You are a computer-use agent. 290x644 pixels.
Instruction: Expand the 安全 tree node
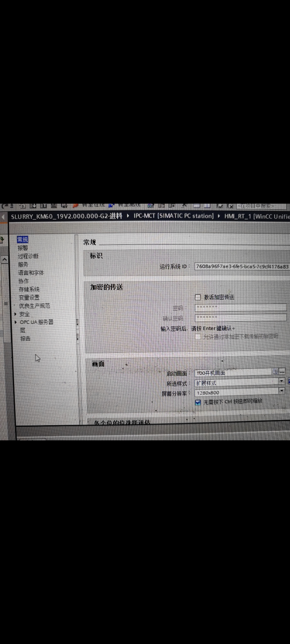pyautogui.click(x=16, y=314)
